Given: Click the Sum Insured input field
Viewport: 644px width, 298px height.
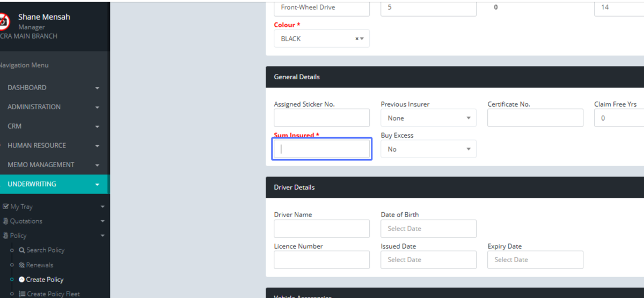Looking at the screenshot, I should pos(322,149).
